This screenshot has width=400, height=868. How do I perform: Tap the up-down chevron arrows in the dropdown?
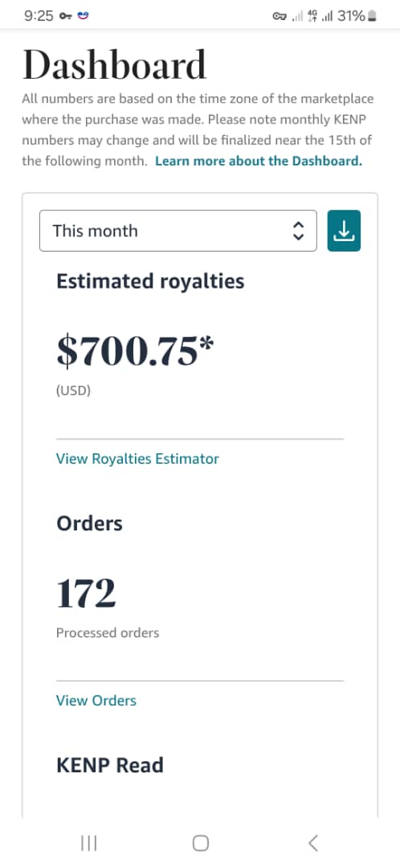(x=298, y=231)
